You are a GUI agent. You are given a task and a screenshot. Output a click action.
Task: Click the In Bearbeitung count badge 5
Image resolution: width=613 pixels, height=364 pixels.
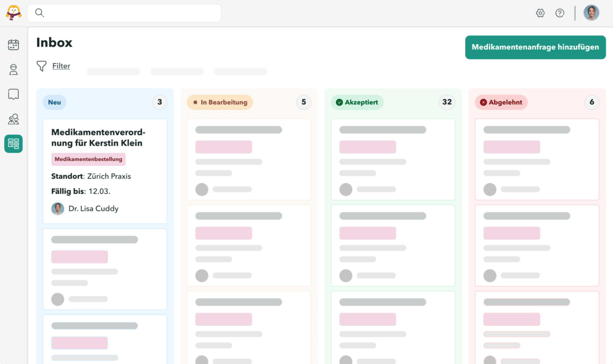(x=304, y=102)
